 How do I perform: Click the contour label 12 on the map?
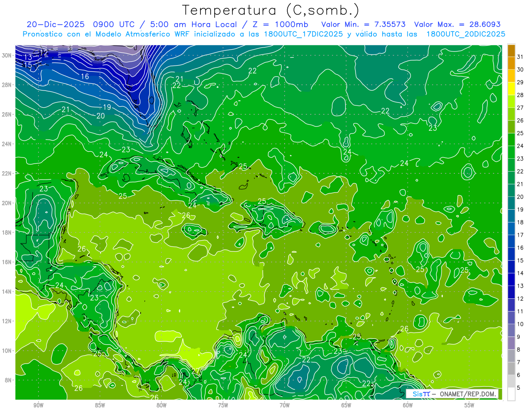pos(43,53)
